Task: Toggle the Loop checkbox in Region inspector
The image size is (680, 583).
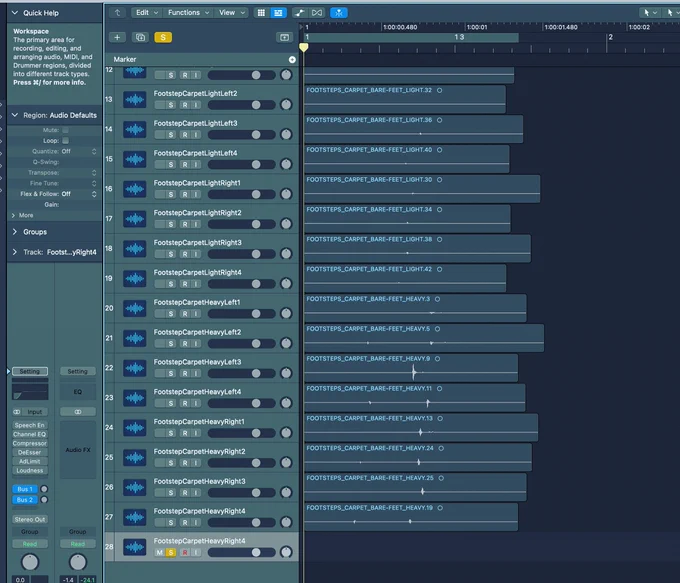Action: click(x=65, y=141)
